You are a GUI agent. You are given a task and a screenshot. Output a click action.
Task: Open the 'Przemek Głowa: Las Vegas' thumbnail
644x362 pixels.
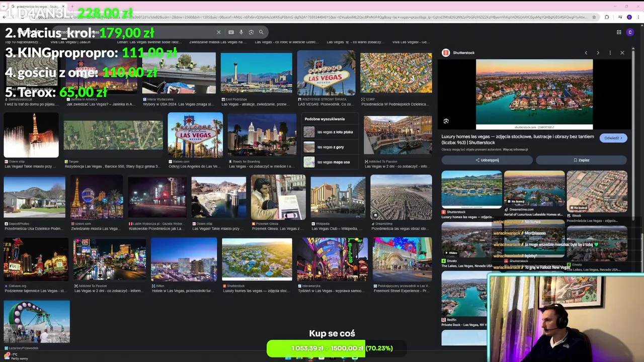[278, 198]
